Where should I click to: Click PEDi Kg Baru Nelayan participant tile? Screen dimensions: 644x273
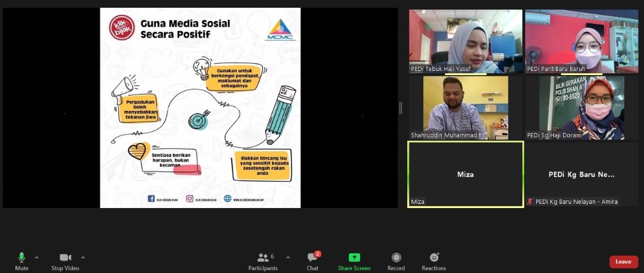point(581,174)
